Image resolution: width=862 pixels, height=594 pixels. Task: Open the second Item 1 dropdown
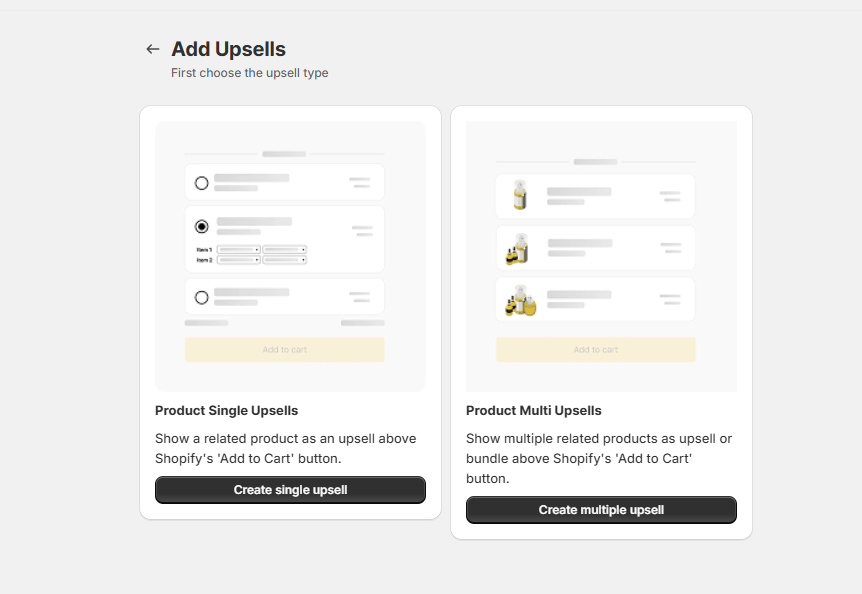point(284,249)
